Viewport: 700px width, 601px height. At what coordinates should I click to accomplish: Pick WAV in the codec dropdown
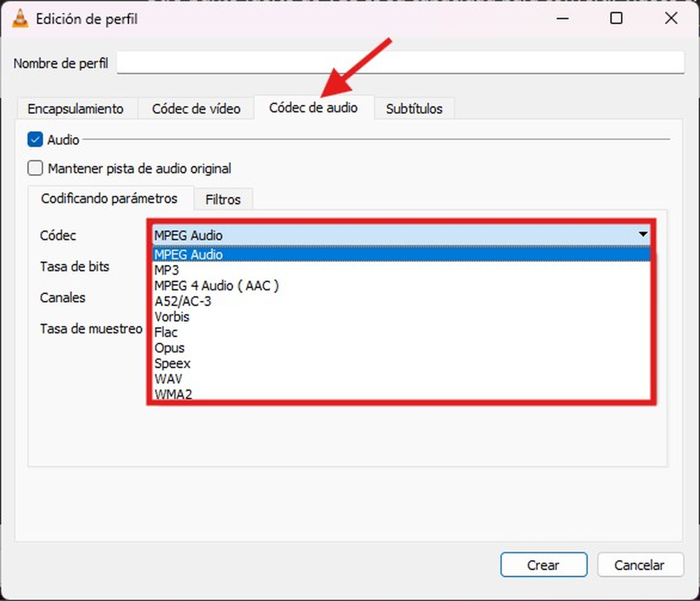point(401,379)
